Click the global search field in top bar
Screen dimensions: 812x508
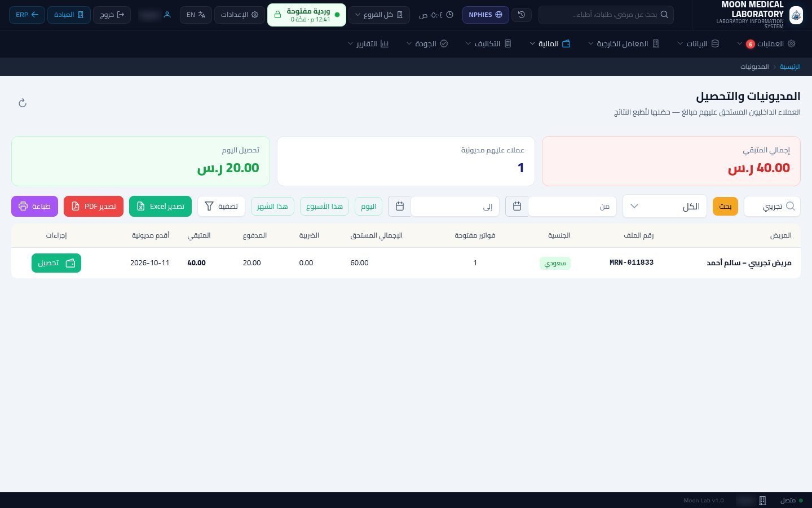click(x=606, y=15)
